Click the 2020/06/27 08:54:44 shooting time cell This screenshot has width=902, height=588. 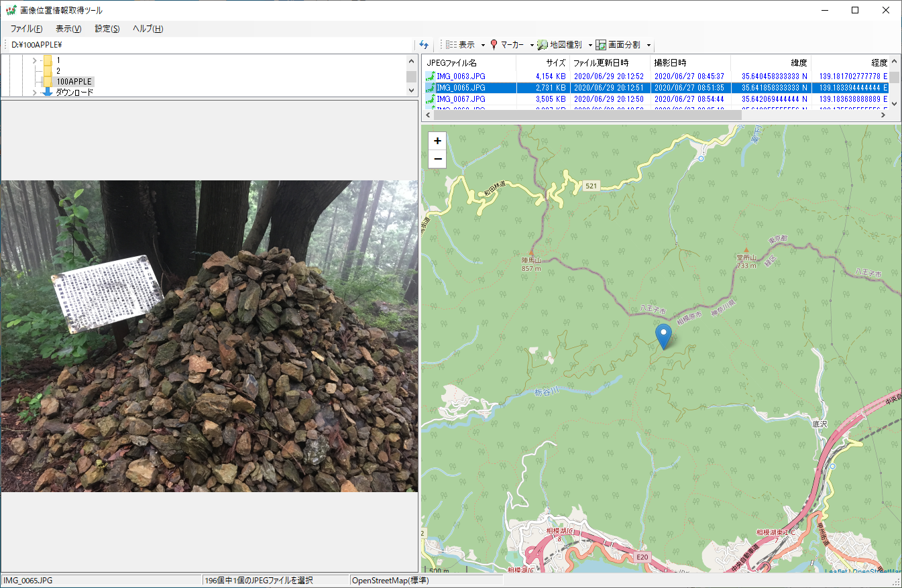click(689, 99)
